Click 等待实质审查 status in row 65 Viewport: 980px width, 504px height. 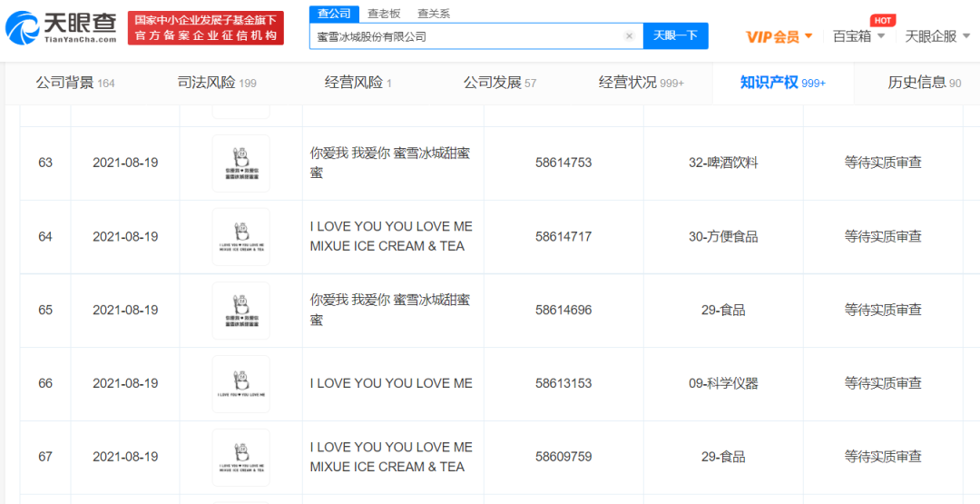tap(883, 311)
